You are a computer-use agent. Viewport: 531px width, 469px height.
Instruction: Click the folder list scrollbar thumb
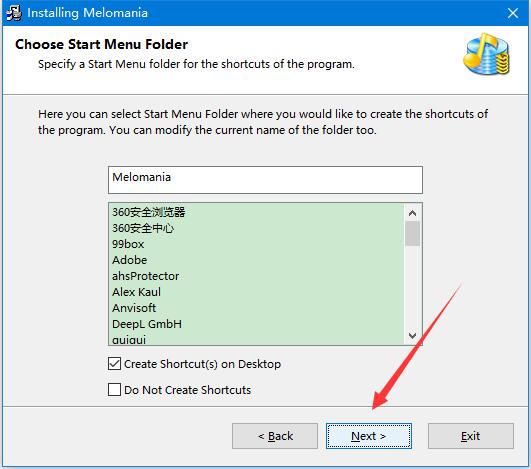pos(412,233)
